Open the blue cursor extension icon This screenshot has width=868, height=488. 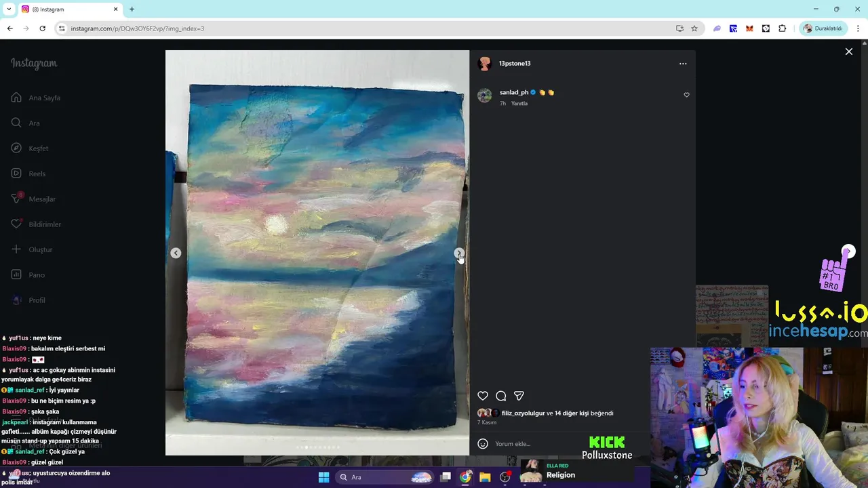click(x=733, y=28)
